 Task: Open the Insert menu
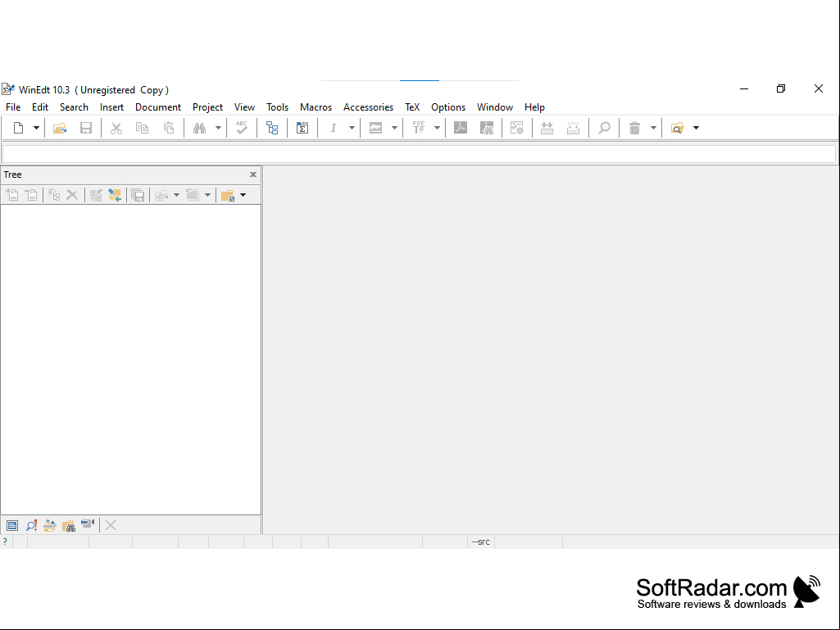pos(112,107)
